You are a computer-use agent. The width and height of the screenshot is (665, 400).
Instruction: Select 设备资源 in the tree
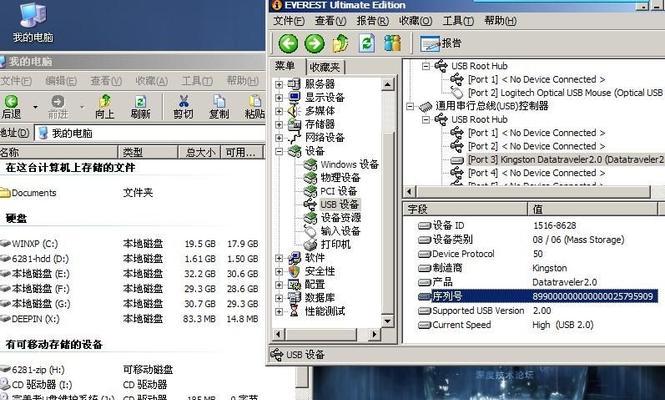tap(341, 218)
